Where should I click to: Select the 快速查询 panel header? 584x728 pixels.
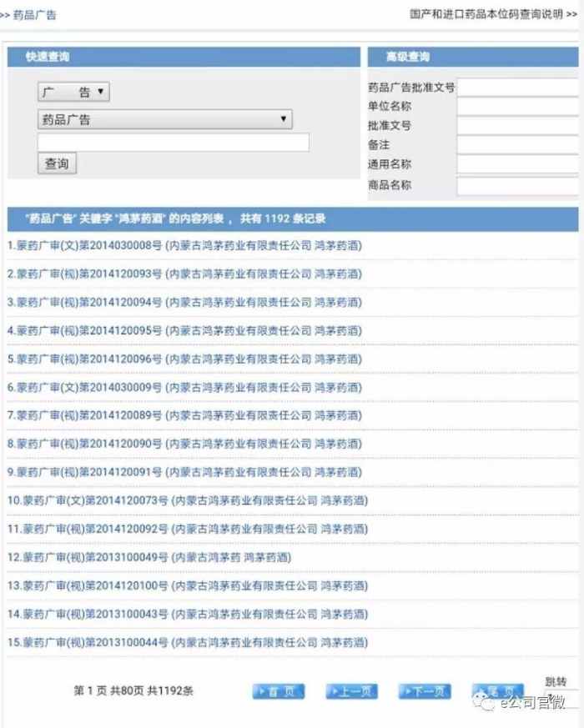184,57
